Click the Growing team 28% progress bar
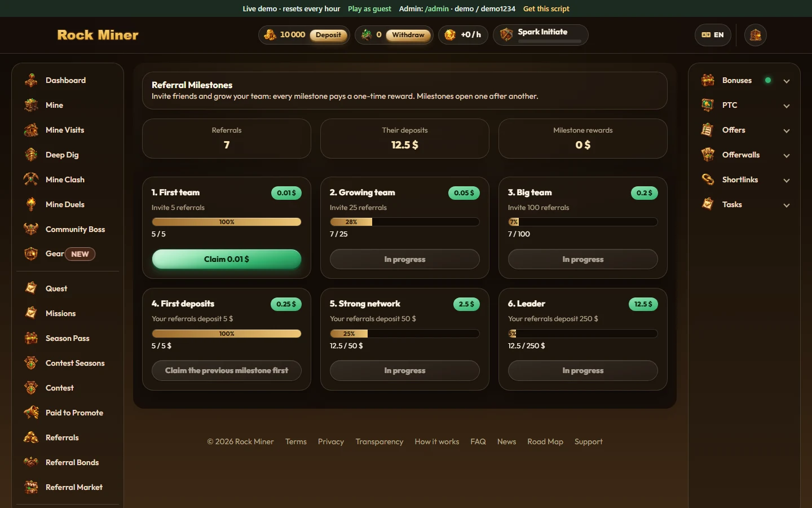This screenshot has height=508, width=812. pos(405,222)
